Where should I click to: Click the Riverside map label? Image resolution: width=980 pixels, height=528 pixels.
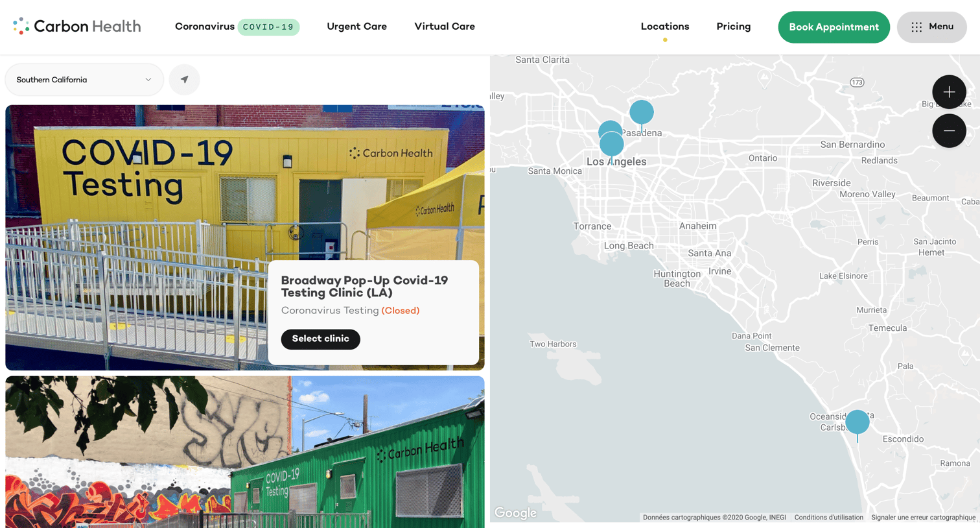(x=831, y=183)
